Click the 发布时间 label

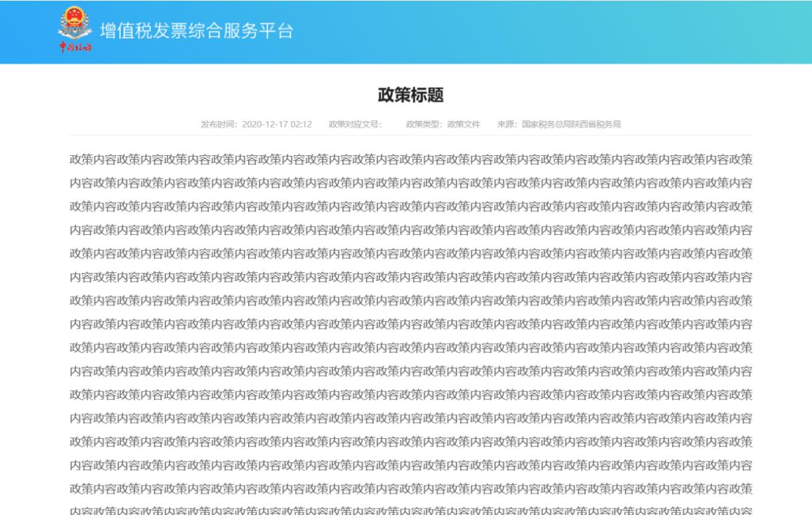tap(218, 124)
